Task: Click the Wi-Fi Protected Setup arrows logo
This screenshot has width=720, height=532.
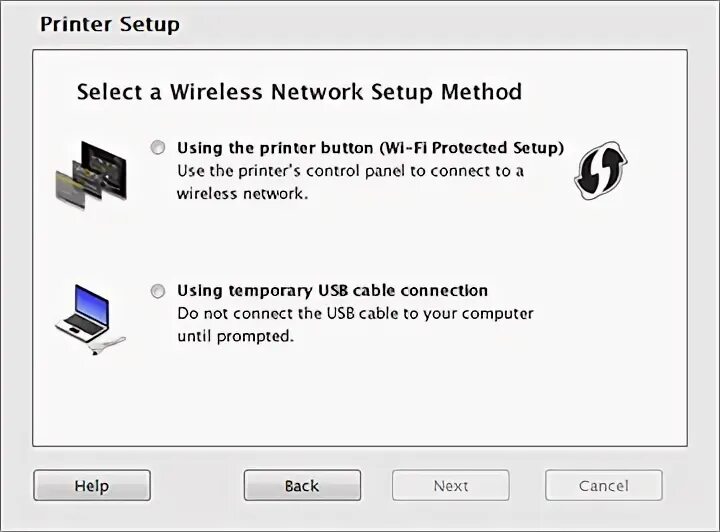Action: click(601, 170)
